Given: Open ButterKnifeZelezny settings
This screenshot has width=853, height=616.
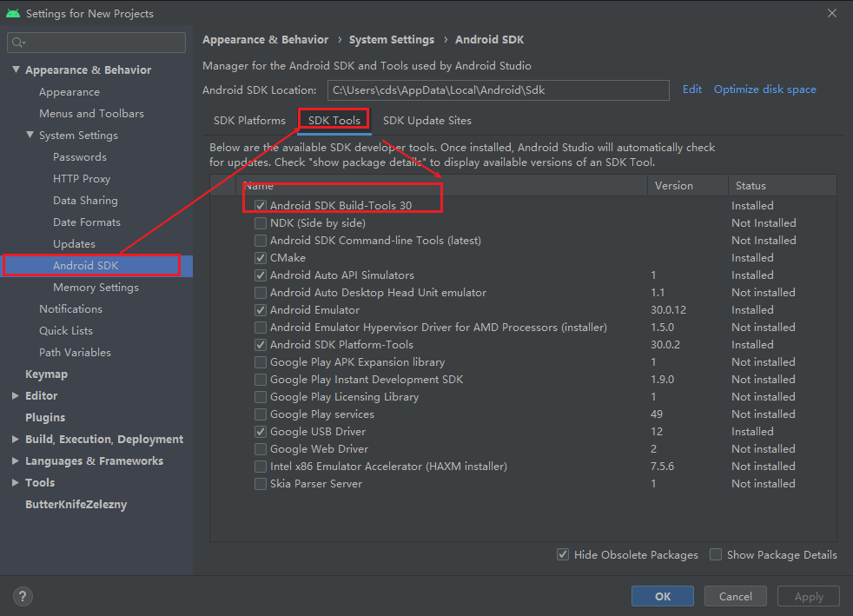Looking at the screenshot, I should [x=76, y=505].
